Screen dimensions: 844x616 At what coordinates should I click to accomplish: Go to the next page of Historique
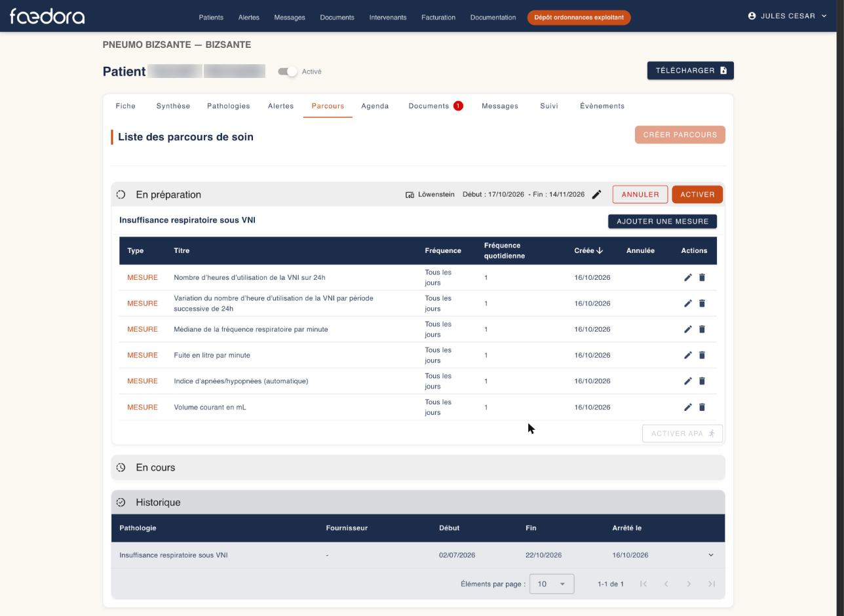tap(689, 584)
